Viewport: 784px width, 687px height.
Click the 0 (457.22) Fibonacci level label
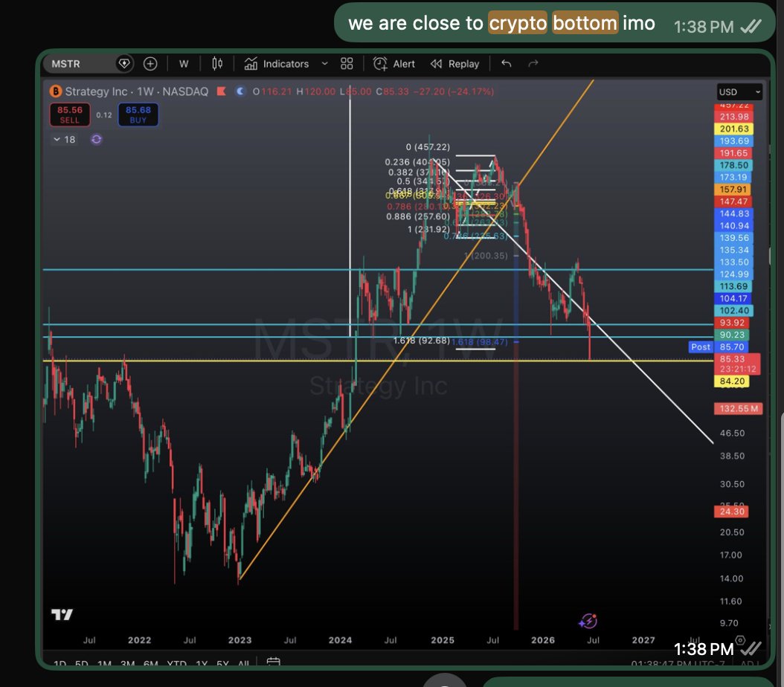428,147
